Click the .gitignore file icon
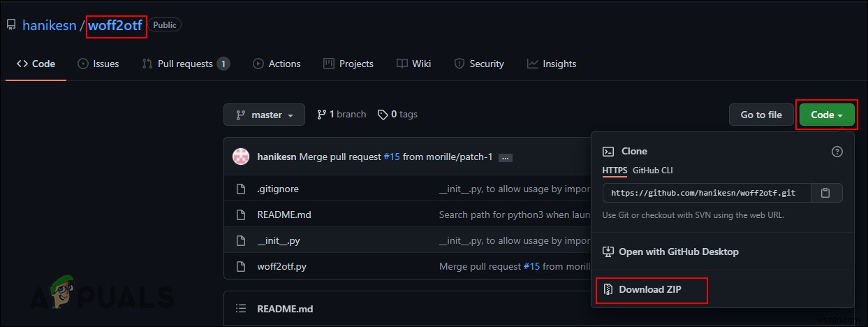 (x=241, y=189)
